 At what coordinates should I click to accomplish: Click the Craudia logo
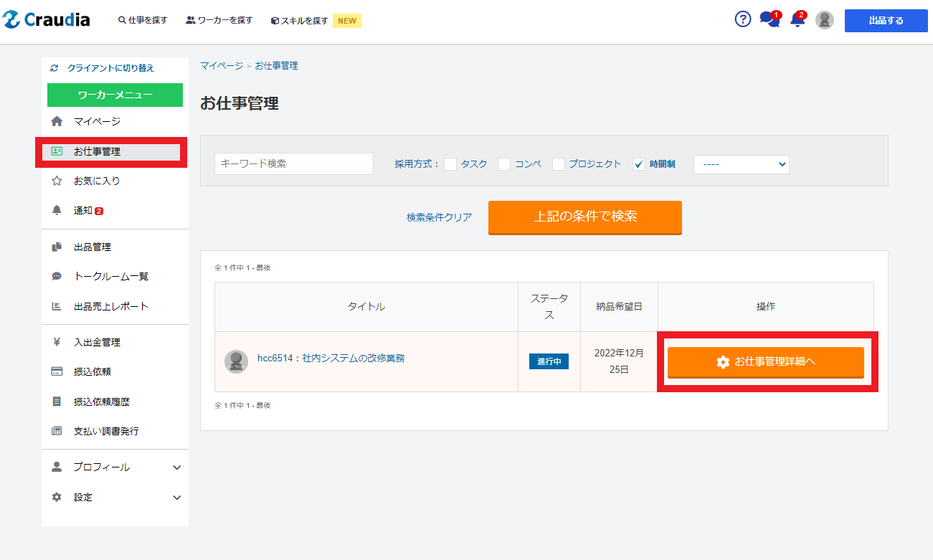coord(47,20)
